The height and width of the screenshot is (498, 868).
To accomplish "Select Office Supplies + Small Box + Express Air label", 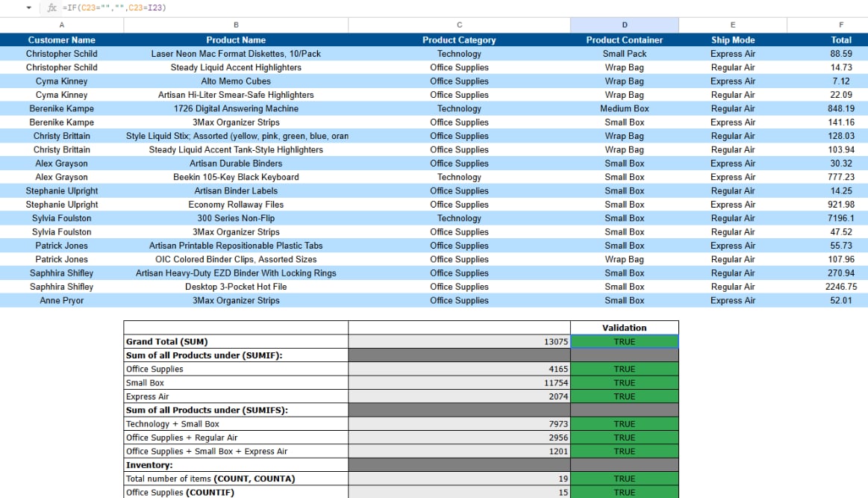I will [x=236, y=452].
